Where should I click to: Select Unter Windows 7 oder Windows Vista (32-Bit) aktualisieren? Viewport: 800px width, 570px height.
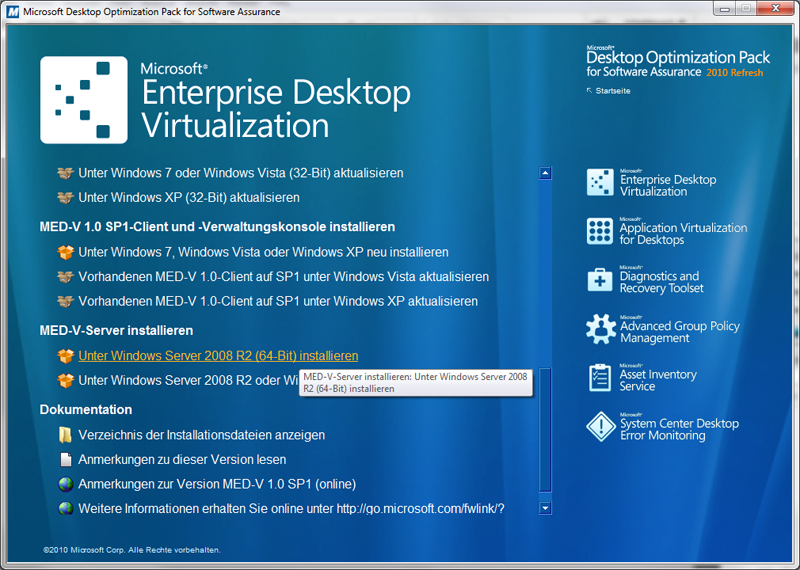pyautogui.click(x=241, y=173)
